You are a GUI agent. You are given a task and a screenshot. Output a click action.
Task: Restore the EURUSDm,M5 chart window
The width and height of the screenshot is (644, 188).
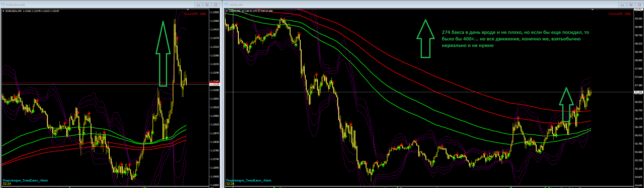click(x=207, y=5)
